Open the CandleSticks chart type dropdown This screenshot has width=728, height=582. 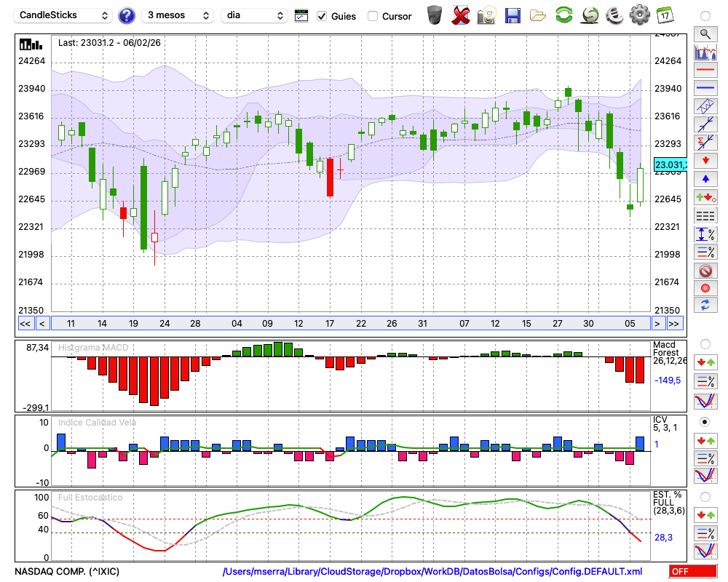[x=63, y=15]
